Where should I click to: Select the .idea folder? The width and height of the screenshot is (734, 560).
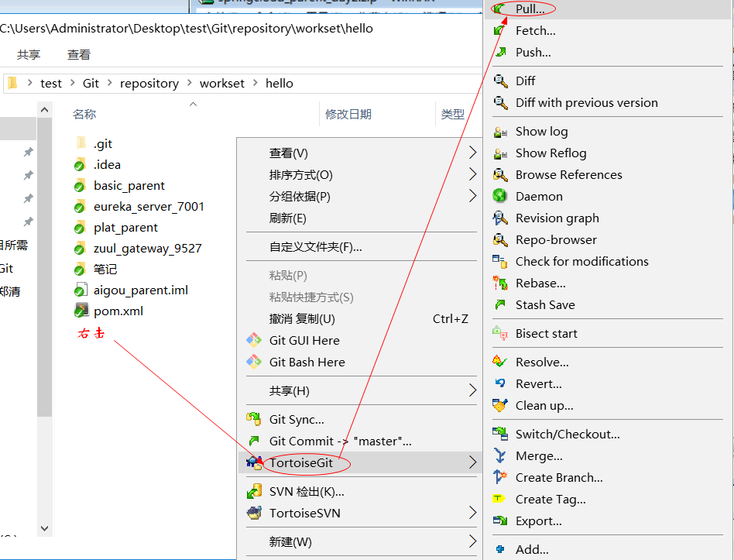[x=98, y=165]
